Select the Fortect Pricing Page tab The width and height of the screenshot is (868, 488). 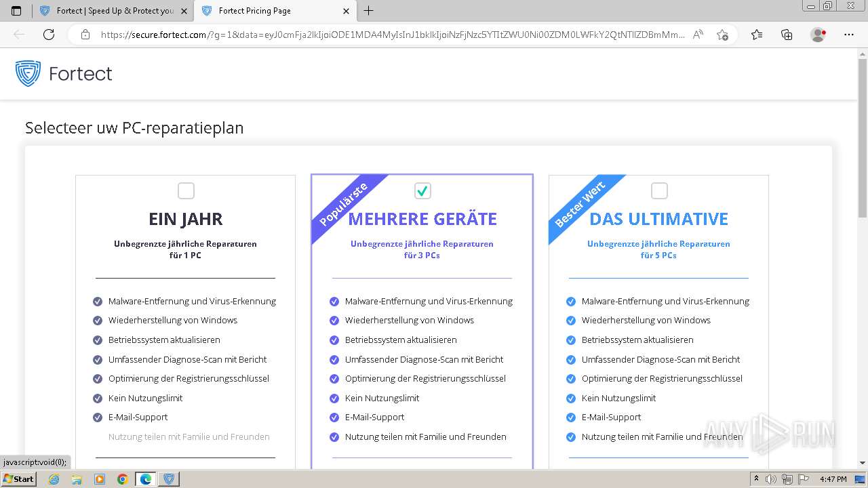tap(275, 11)
